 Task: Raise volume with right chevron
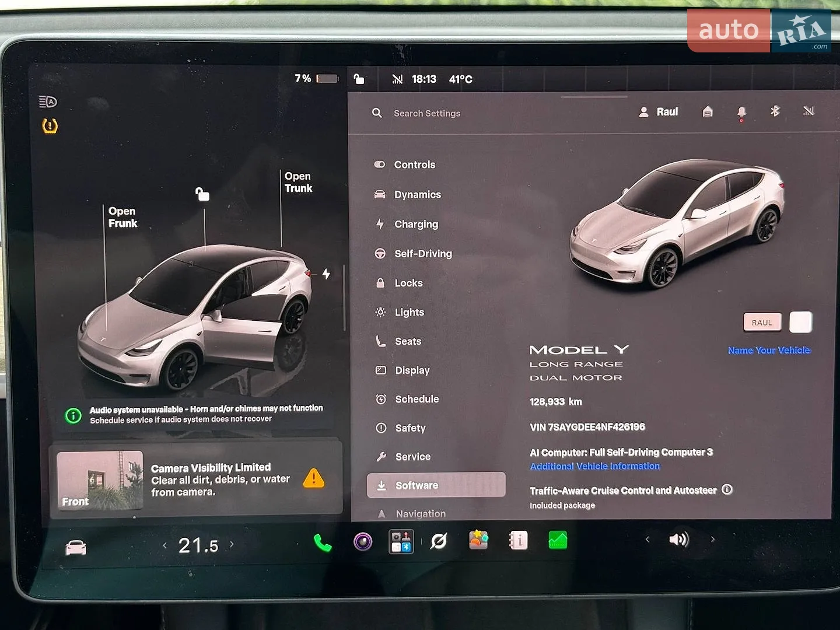click(712, 539)
